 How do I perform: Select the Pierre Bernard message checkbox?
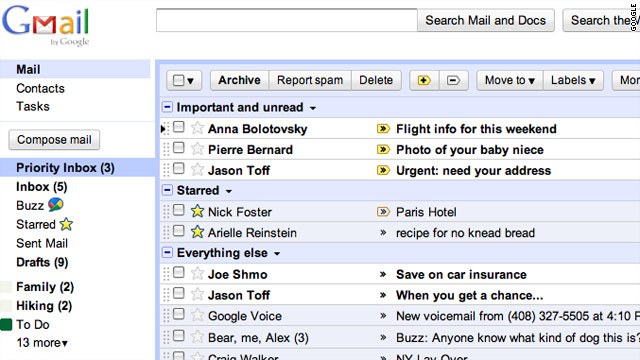179,148
